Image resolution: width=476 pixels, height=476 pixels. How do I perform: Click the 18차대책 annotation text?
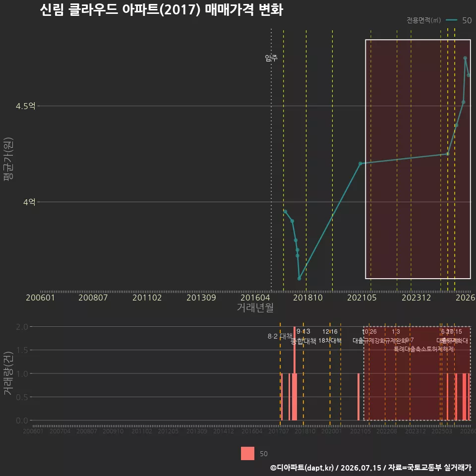[x=330, y=341]
